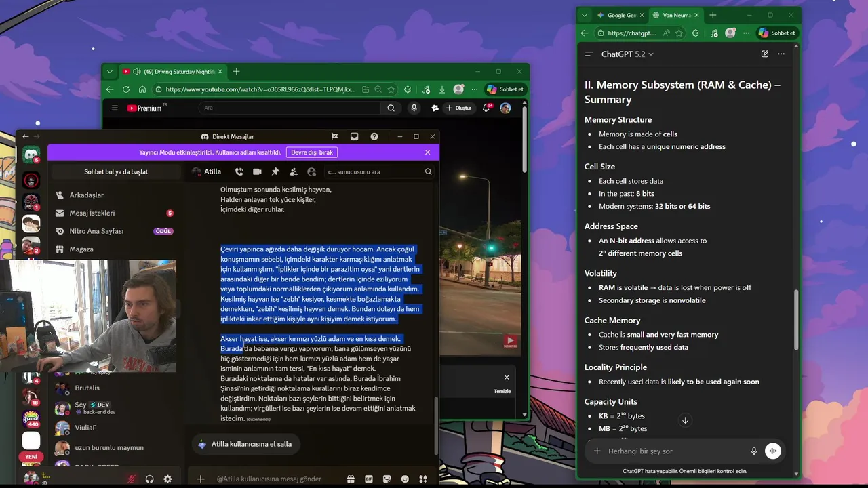Viewport: 868px width, 488px height.
Task: Open ChatGPT attach plus button
Action: click(597, 451)
